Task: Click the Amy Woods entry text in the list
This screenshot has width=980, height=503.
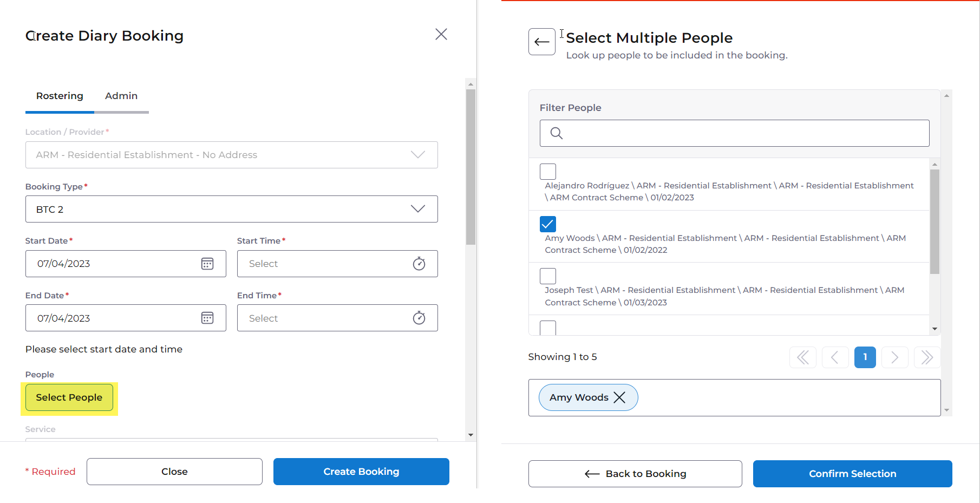Action: click(726, 244)
